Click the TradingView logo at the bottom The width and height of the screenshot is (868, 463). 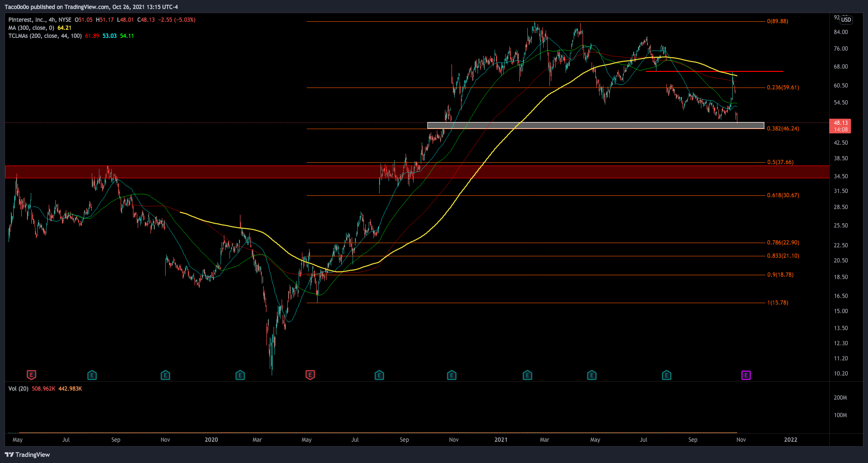tap(27, 454)
